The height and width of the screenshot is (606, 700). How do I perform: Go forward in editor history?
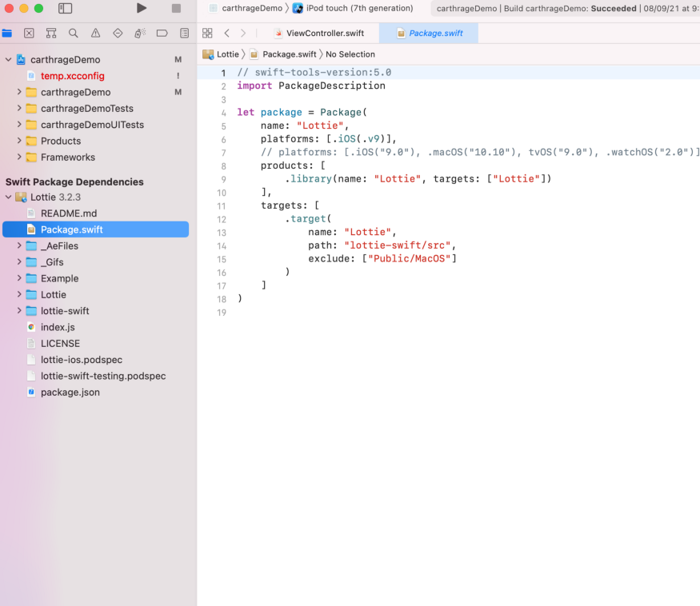(x=243, y=33)
